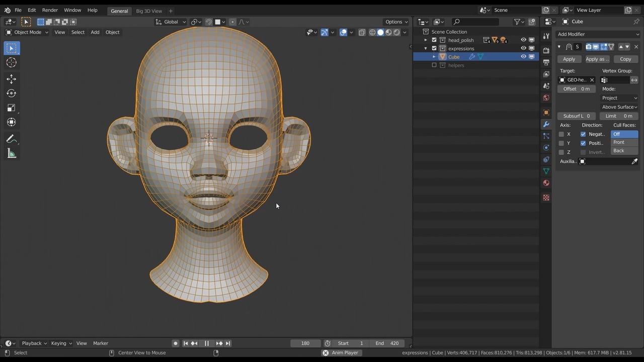This screenshot has width=644, height=362.
Task: Select the Rotate tool
Action: pyautogui.click(x=11, y=93)
